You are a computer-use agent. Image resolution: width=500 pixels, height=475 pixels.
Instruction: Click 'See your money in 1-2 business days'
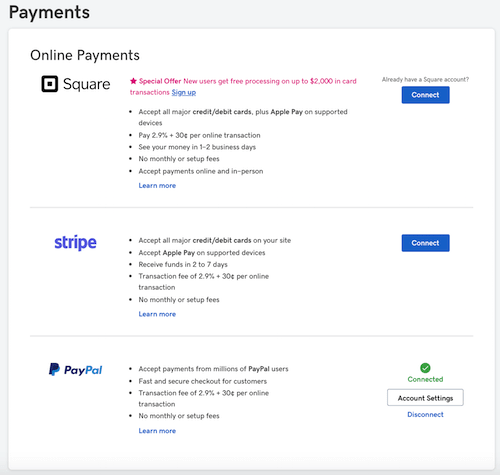click(197, 147)
